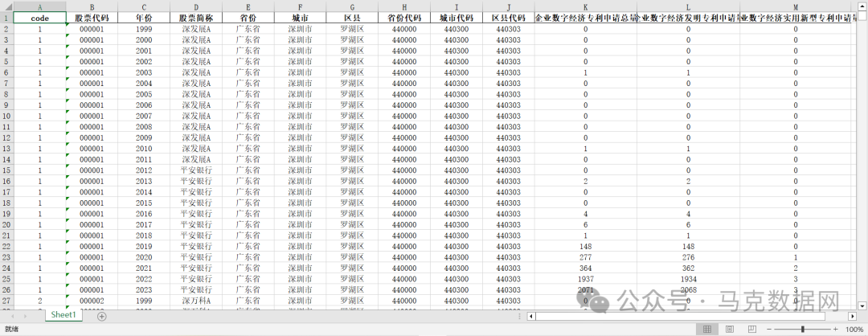Select the '股票简称' header cell
This screenshot has width=868, height=336.
[196, 18]
